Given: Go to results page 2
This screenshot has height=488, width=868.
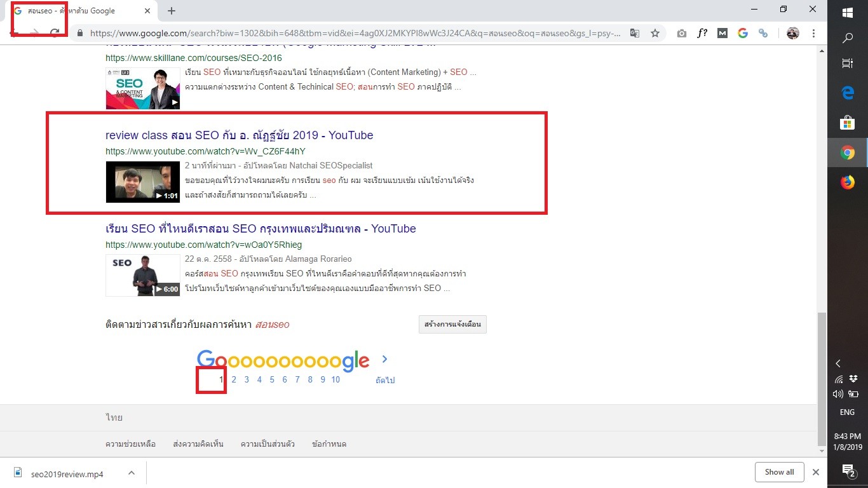Looking at the screenshot, I should [x=234, y=380].
